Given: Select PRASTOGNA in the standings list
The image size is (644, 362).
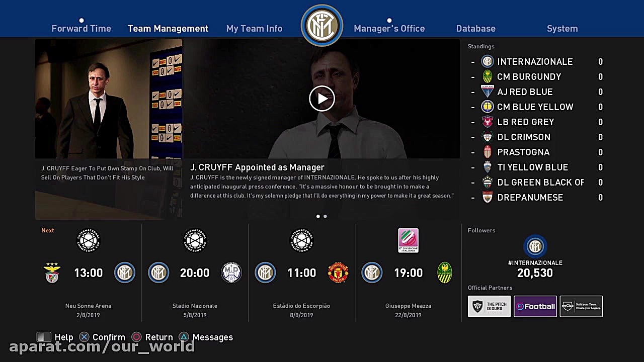Looking at the screenshot, I should pos(523,152).
